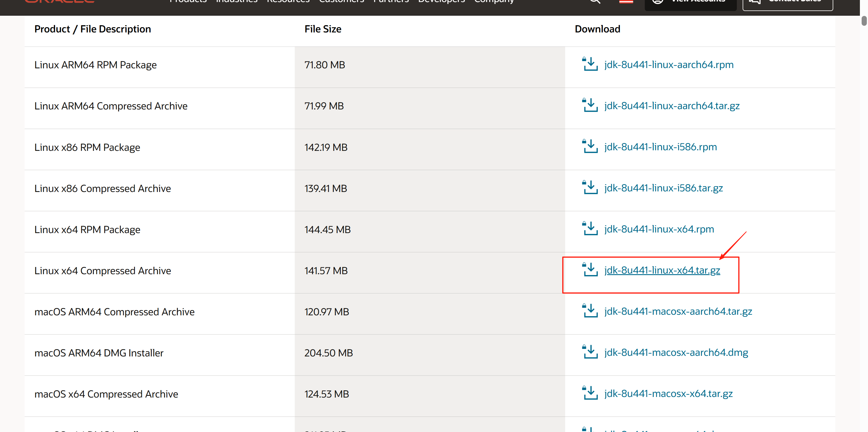Download jdk-8u441-macosx-x64.tar.gz link
Viewport: 868px width, 432px height.
pyautogui.click(x=668, y=393)
